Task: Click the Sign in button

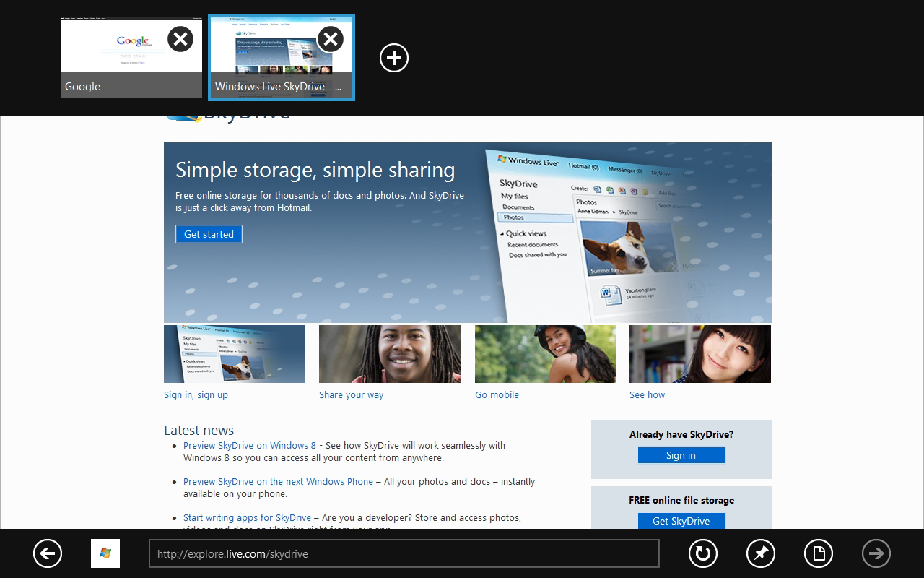Action: (x=681, y=455)
